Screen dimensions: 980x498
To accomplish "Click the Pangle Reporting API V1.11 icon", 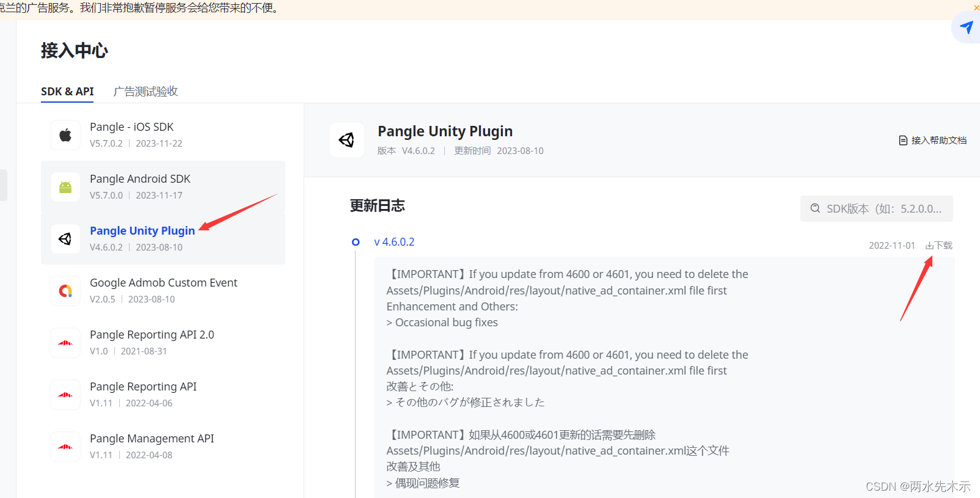I will (x=65, y=395).
